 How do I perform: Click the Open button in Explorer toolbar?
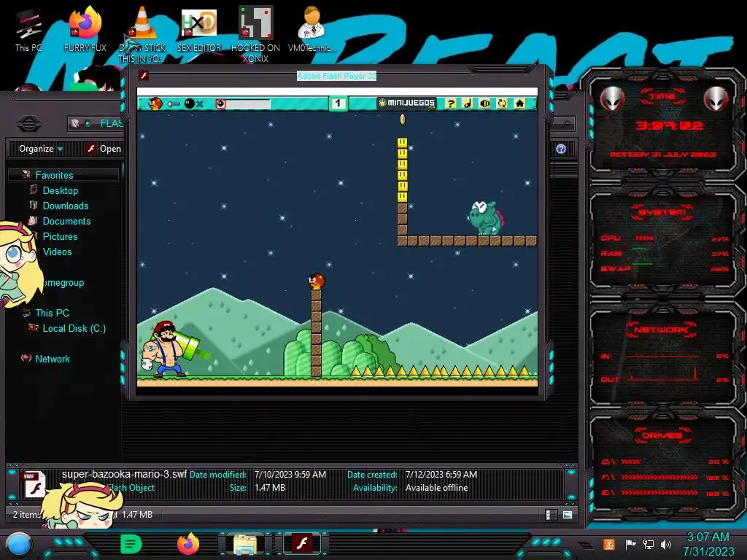coord(104,149)
